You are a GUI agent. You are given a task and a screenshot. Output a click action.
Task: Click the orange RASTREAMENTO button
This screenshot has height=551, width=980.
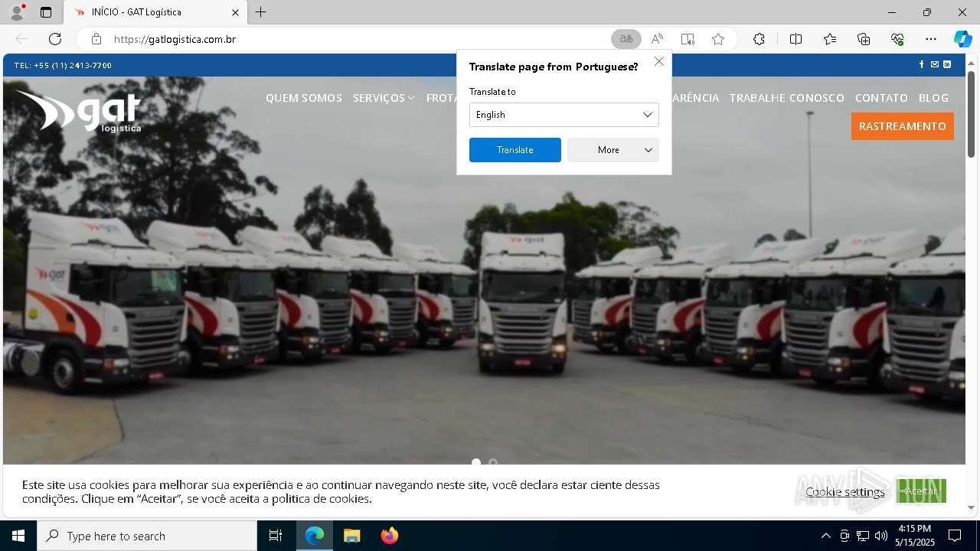click(x=903, y=126)
